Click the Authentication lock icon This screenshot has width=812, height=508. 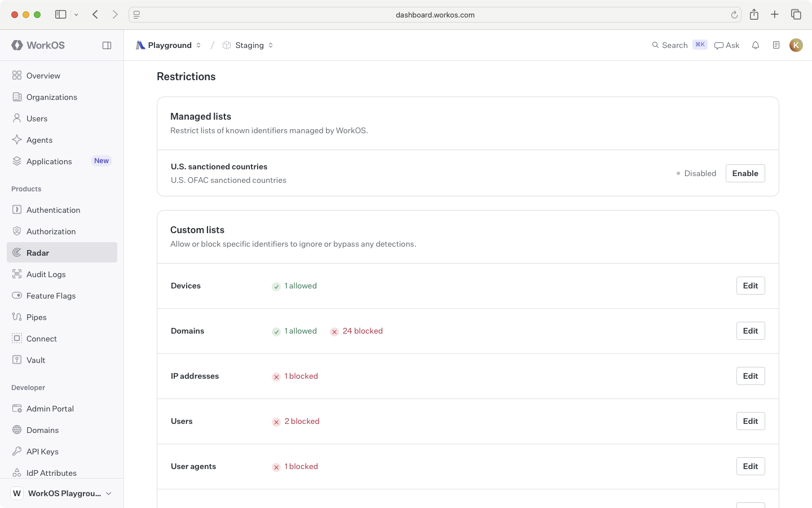(17, 210)
